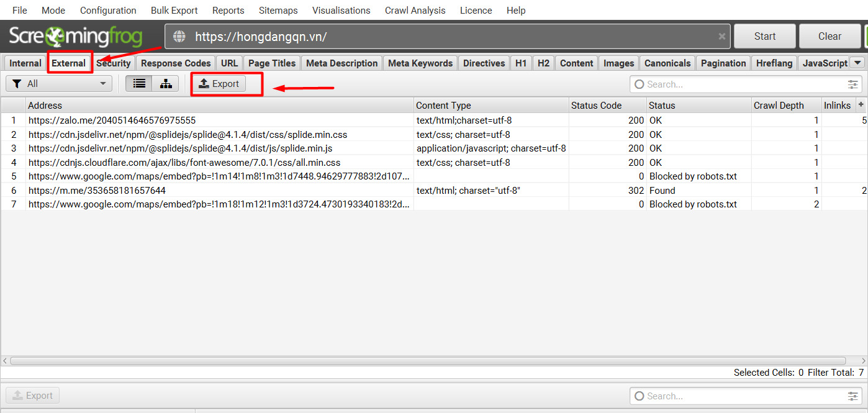Sort by the Content Type column header
The width and height of the screenshot is (868, 413).
click(x=491, y=106)
